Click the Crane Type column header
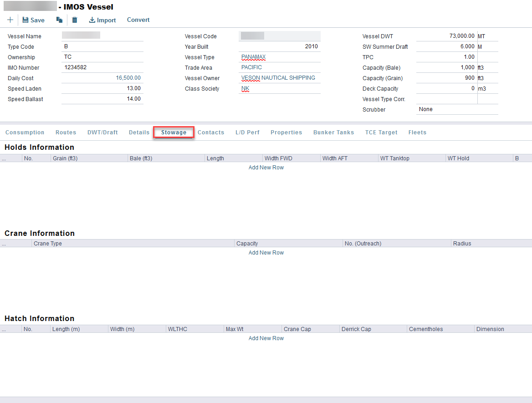Viewport: 532px width, 403px height. tap(132, 244)
